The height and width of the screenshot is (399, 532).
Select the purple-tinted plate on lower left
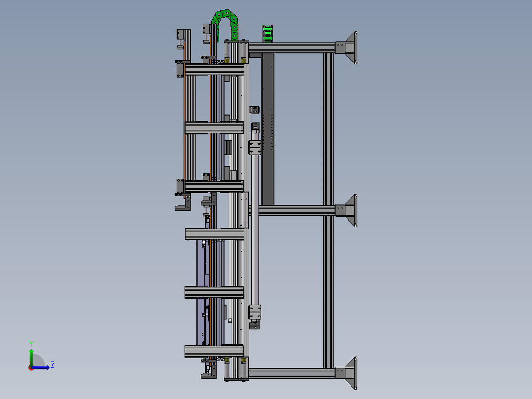click(201, 293)
